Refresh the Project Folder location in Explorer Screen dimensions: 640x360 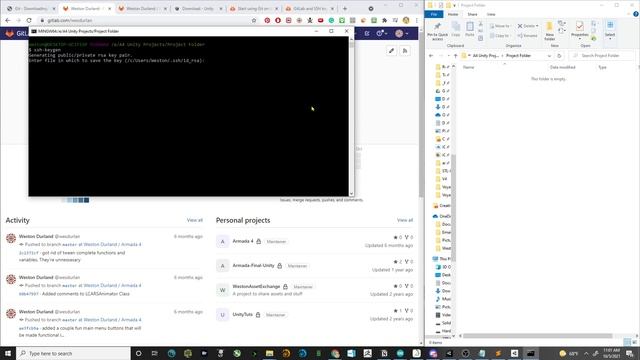coord(559,56)
